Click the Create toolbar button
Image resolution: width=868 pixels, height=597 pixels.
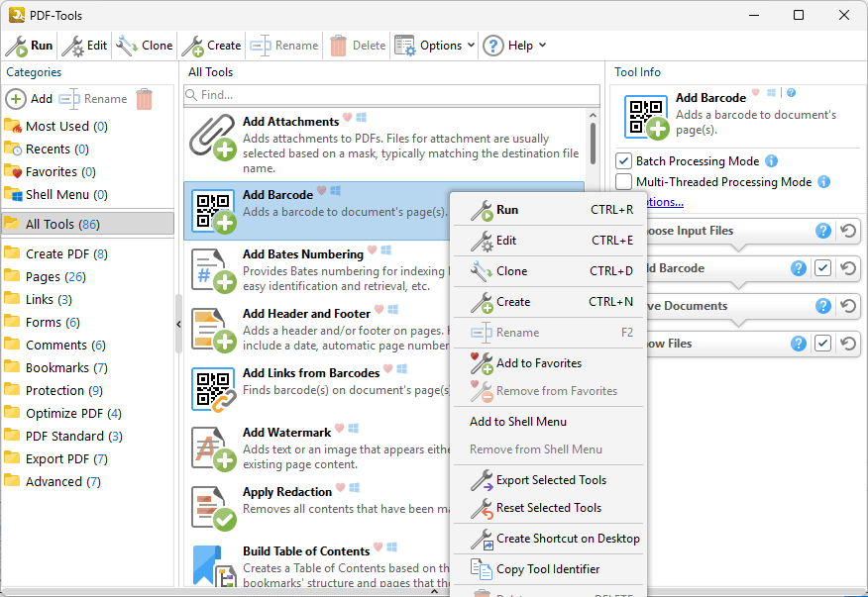coord(211,46)
